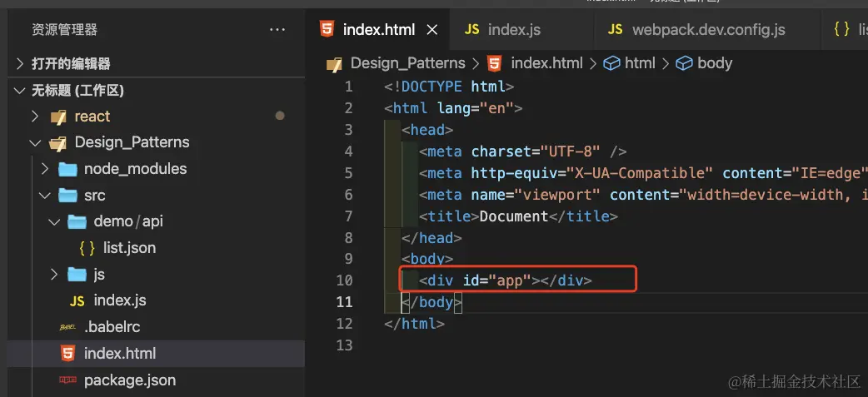Click Design_Patterns in the breadcrumb
868x397 pixels.
(x=407, y=63)
